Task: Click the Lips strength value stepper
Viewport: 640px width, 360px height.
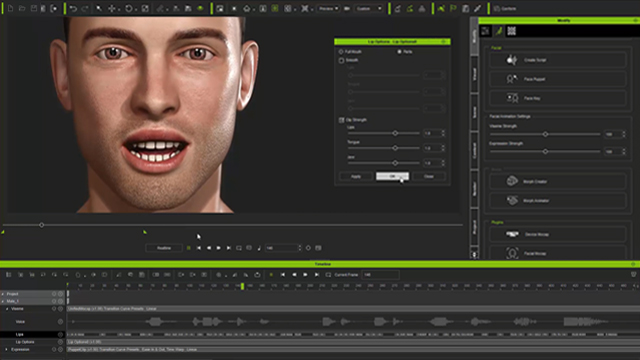Action: pyautogui.click(x=443, y=133)
